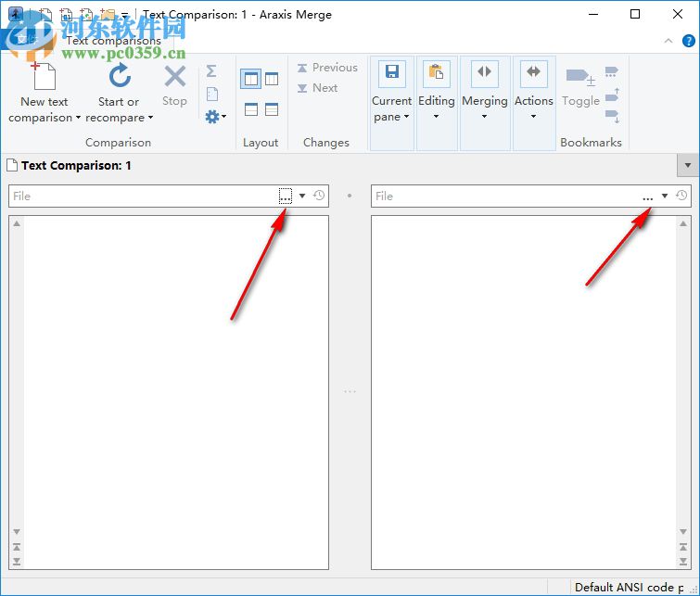Click the right File path input field
The width and height of the screenshot is (700, 596).
point(505,196)
